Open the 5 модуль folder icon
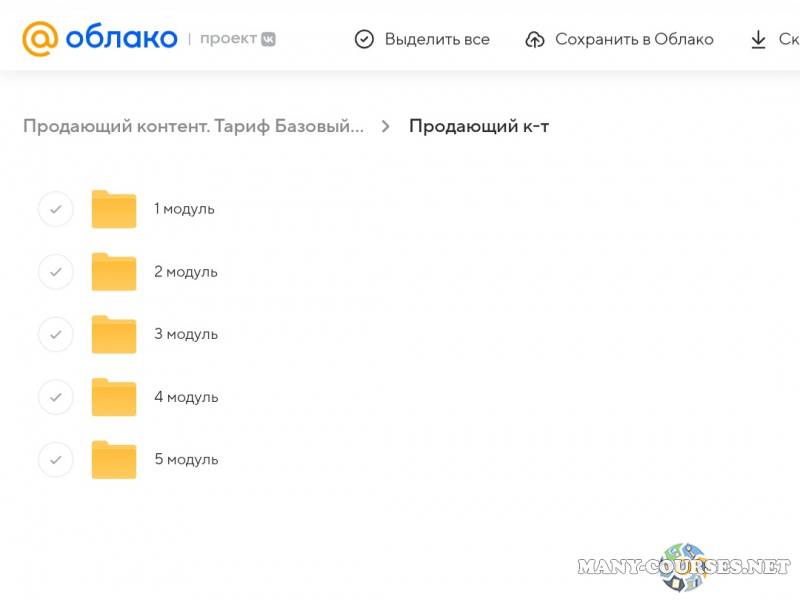The height and width of the screenshot is (600, 800). pyautogui.click(x=113, y=459)
